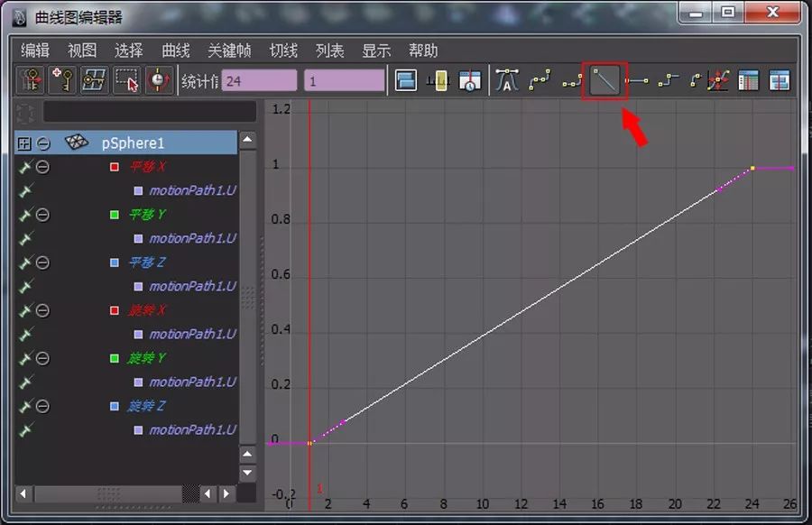Click the red buffer curve snapshot icon

click(718, 81)
